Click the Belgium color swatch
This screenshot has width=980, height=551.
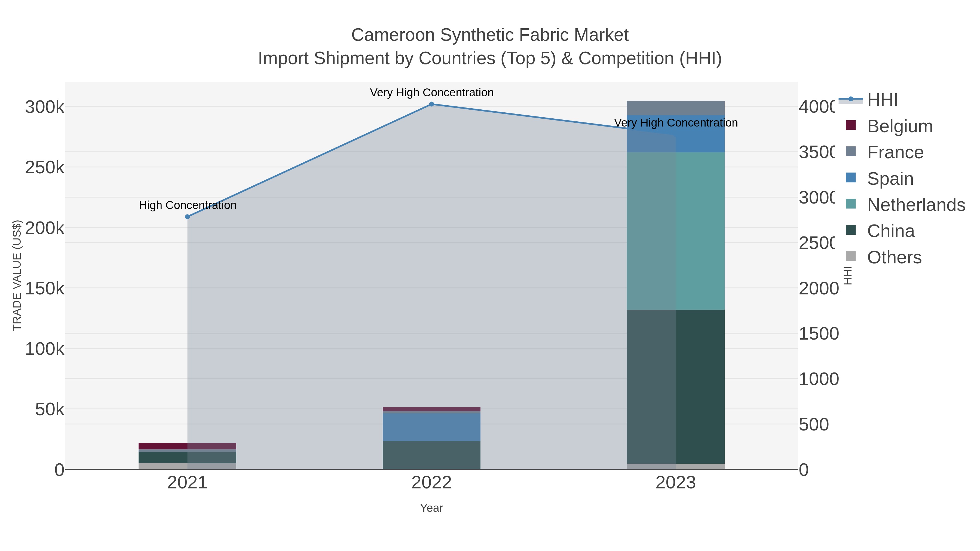click(851, 125)
